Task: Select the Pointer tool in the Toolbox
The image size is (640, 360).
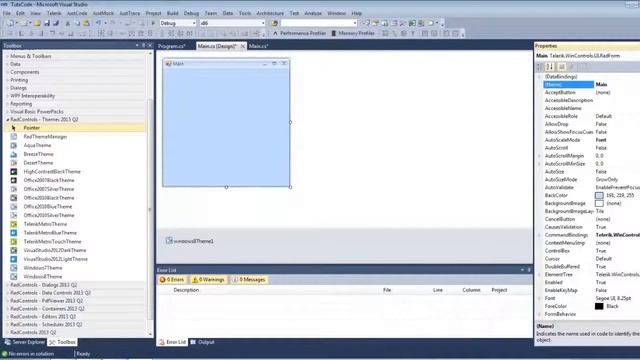Action: click(75, 128)
